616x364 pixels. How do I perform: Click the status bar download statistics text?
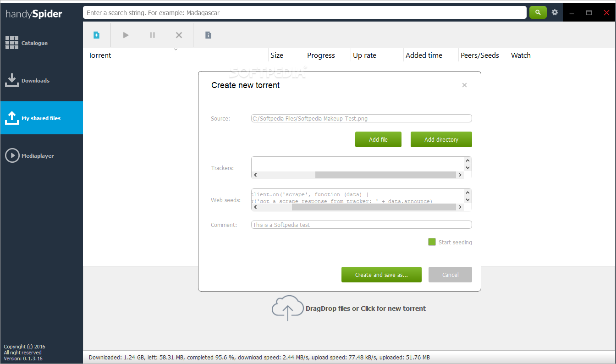(259, 357)
